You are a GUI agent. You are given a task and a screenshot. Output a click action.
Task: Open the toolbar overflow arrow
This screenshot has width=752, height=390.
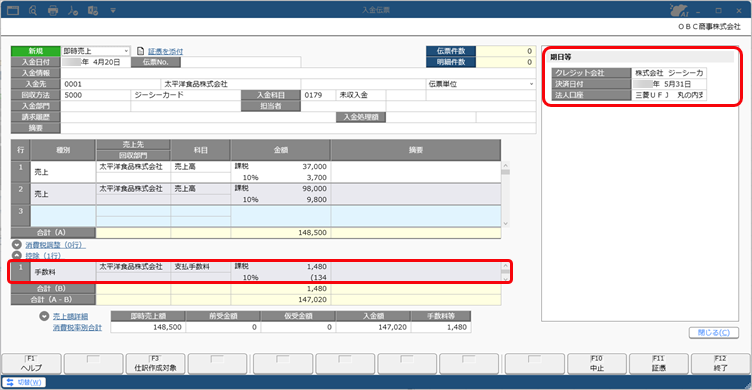(x=113, y=10)
